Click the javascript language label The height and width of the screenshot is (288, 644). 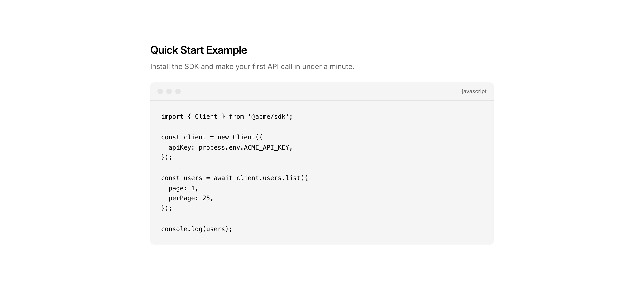pyautogui.click(x=474, y=91)
